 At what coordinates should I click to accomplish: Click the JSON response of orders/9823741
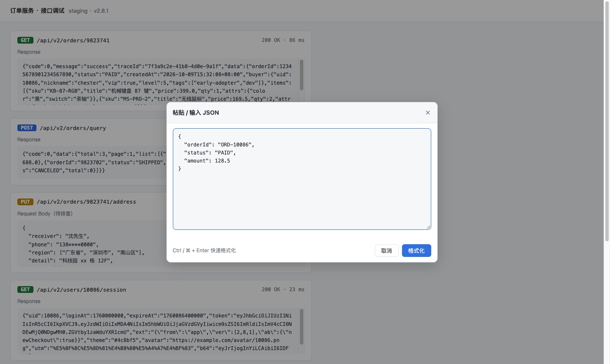(158, 81)
